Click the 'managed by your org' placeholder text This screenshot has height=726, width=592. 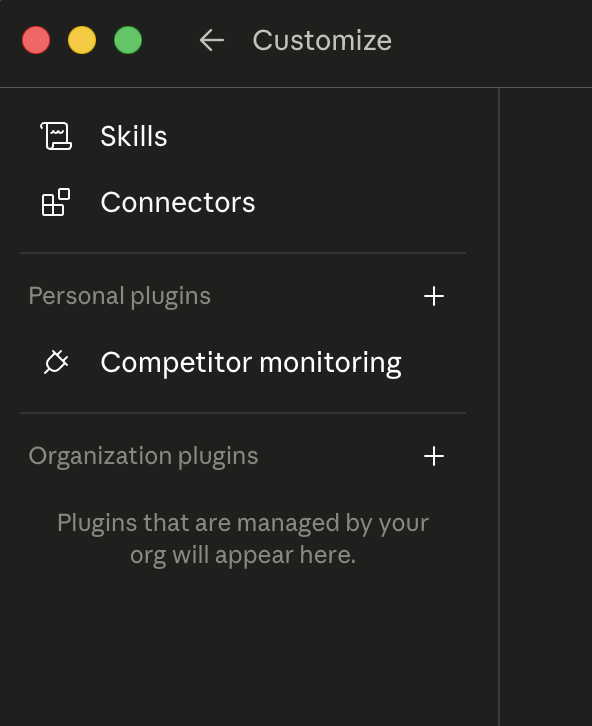243,539
